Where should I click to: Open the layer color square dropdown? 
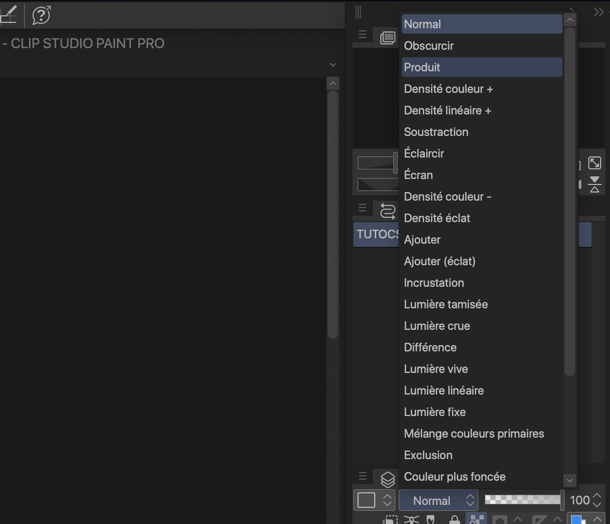[x=374, y=500]
